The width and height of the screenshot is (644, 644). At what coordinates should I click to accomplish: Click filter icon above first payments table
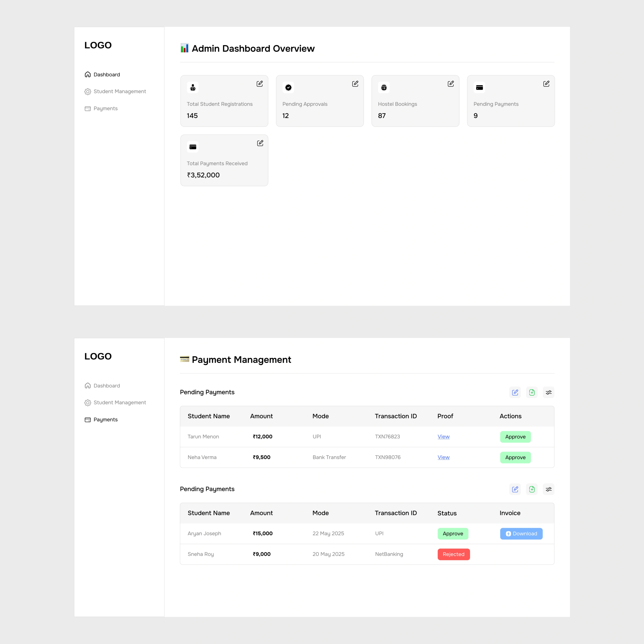549,392
